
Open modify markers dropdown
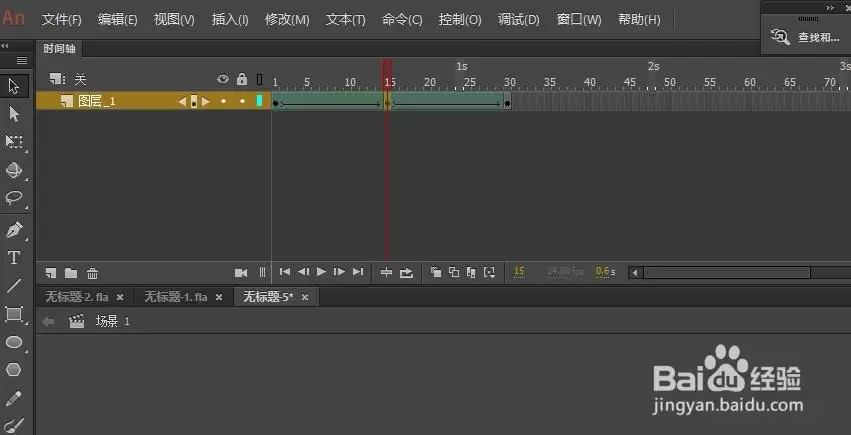point(490,272)
